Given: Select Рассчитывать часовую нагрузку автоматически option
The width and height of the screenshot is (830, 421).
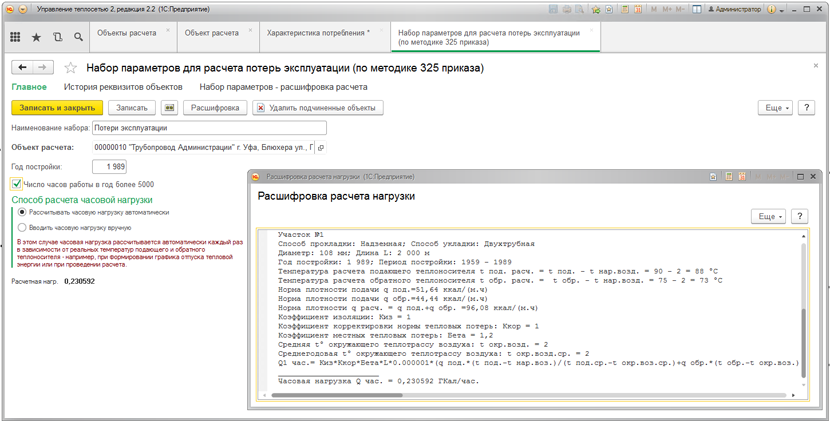Looking at the screenshot, I should (22, 212).
